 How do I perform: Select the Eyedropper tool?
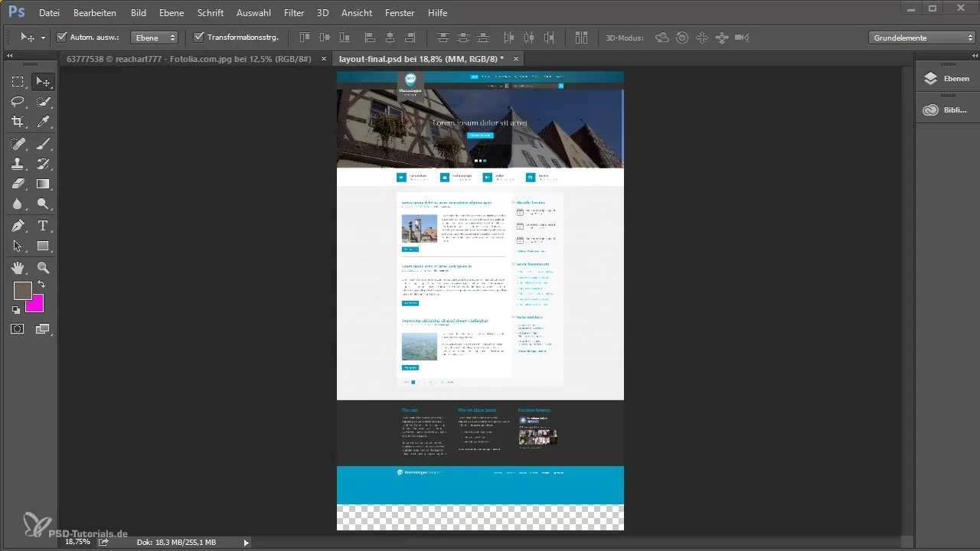[44, 122]
